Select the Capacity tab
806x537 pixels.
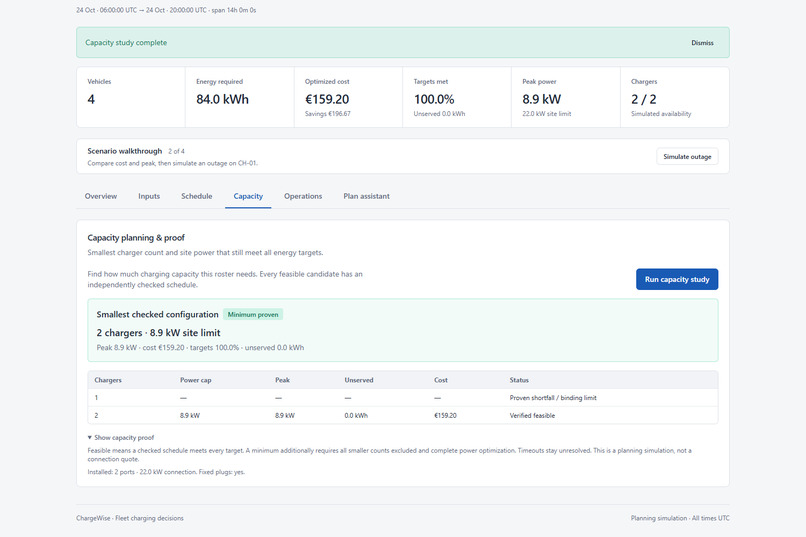point(248,196)
